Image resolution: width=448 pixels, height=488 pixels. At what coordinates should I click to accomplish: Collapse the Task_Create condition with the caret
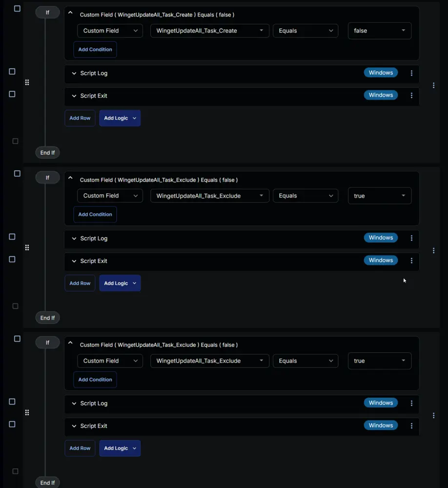(x=70, y=13)
